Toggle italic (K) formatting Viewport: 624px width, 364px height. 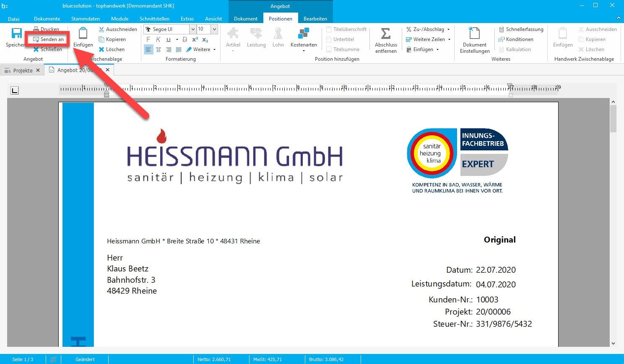(158, 39)
